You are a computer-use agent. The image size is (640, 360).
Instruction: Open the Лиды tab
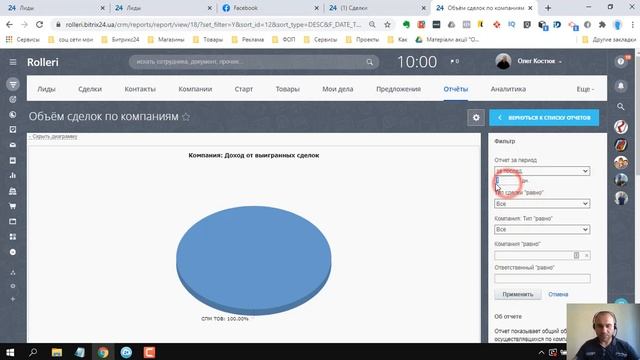pos(47,89)
